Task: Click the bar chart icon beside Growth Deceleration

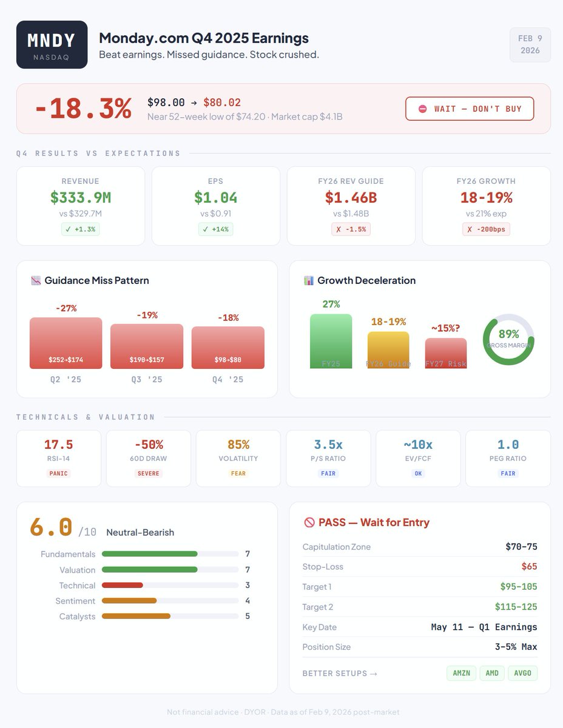Action: [308, 280]
